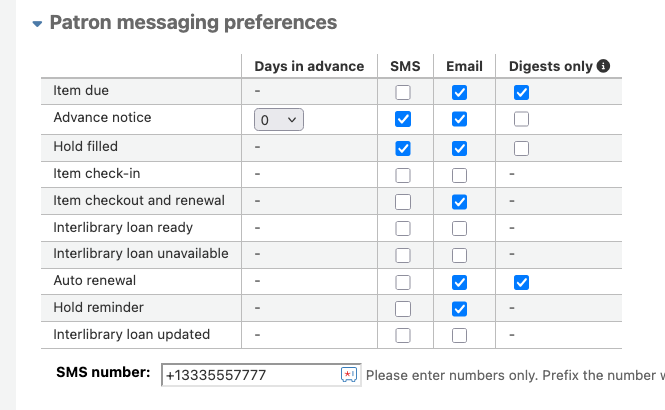Enable SMS for Interlibrary loan updated
This screenshot has height=410, width=665.
pyautogui.click(x=402, y=335)
